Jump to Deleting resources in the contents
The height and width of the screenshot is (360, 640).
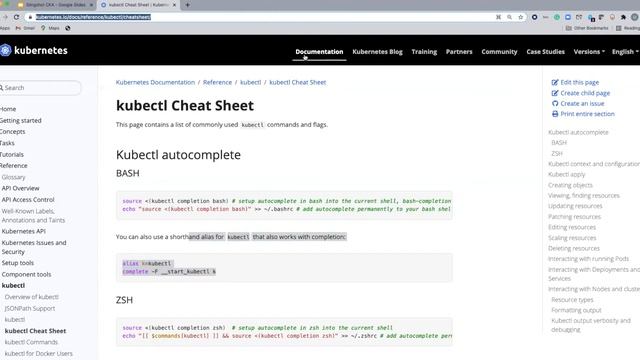574,248
